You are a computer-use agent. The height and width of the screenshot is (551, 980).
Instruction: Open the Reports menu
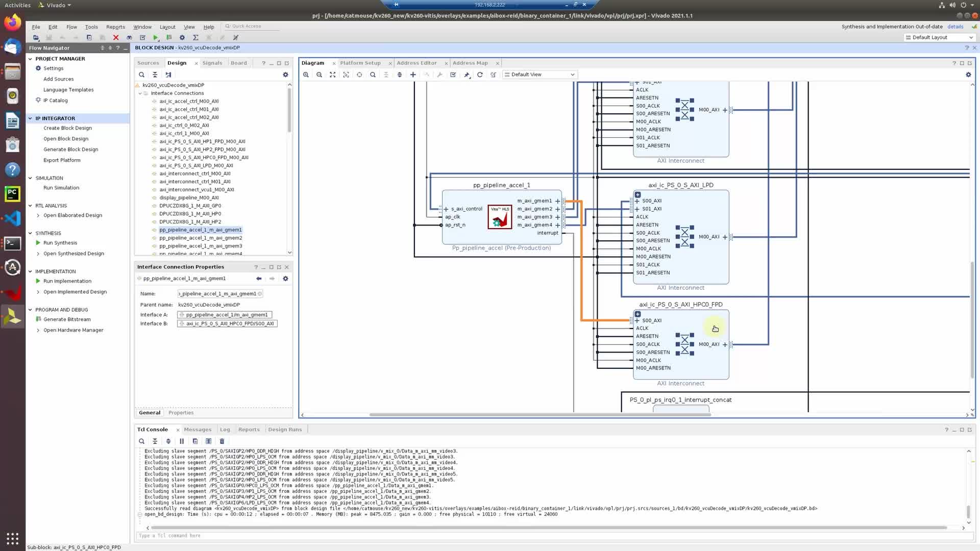coord(115,27)
